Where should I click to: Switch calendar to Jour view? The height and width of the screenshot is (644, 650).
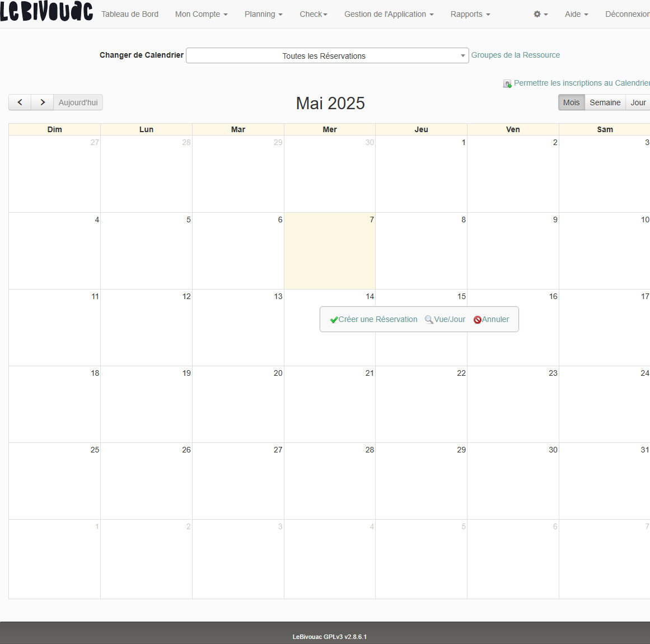pyautogui.click(x=638, y=102)
